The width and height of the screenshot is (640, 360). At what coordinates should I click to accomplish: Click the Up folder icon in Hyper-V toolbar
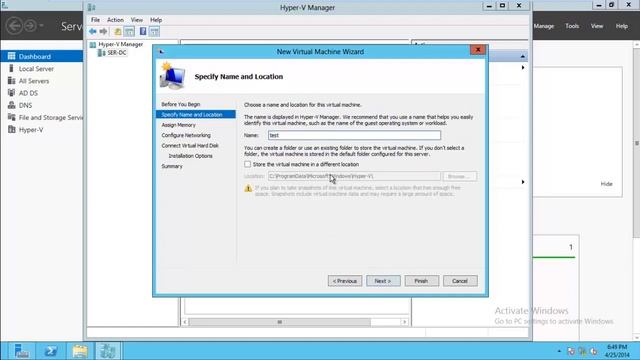(118, 31)
